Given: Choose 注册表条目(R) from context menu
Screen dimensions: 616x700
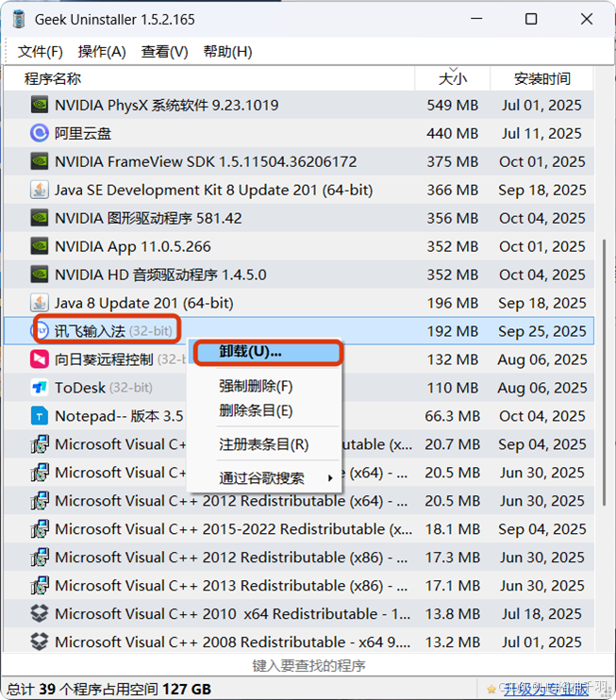Looking at the screenshot, I should tap(264, 444).
